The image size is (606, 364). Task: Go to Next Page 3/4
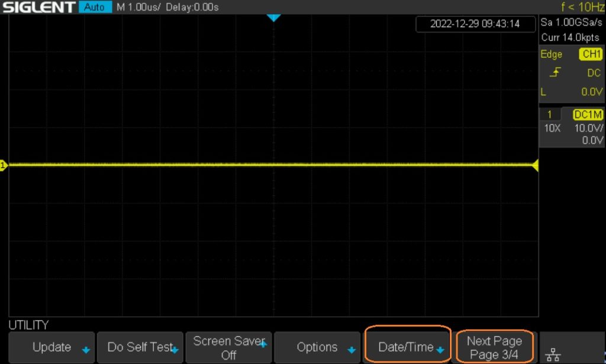coord(495,347)
